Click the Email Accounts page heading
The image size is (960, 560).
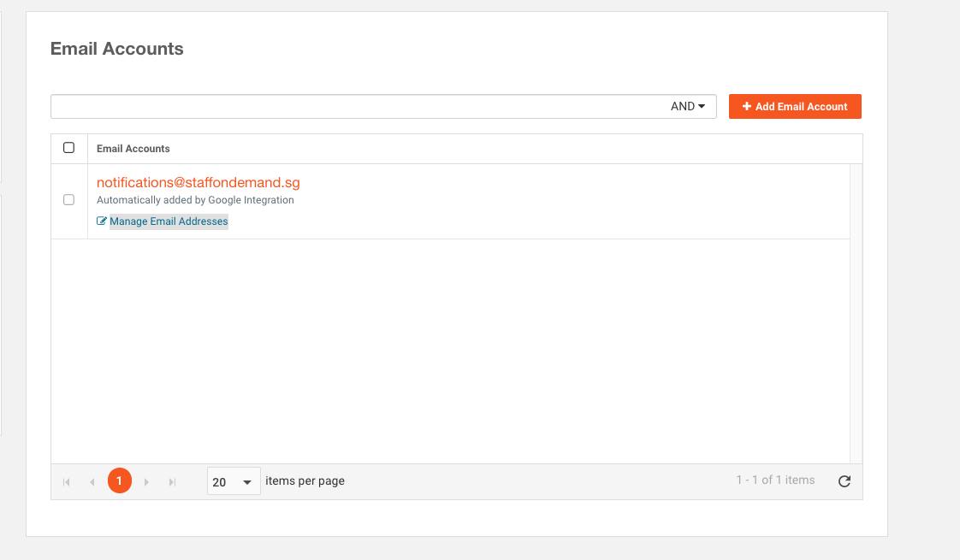117,49
